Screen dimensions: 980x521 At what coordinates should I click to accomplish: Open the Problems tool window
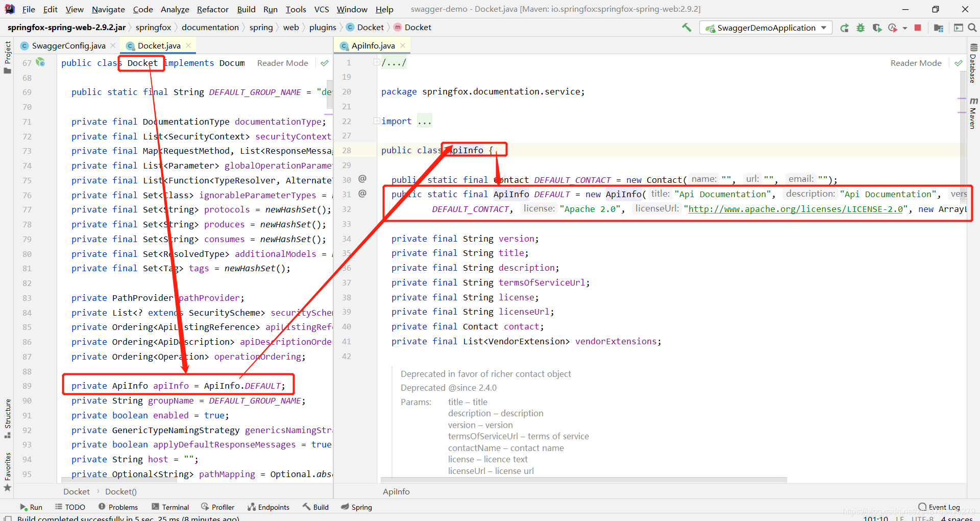(118, 507)
